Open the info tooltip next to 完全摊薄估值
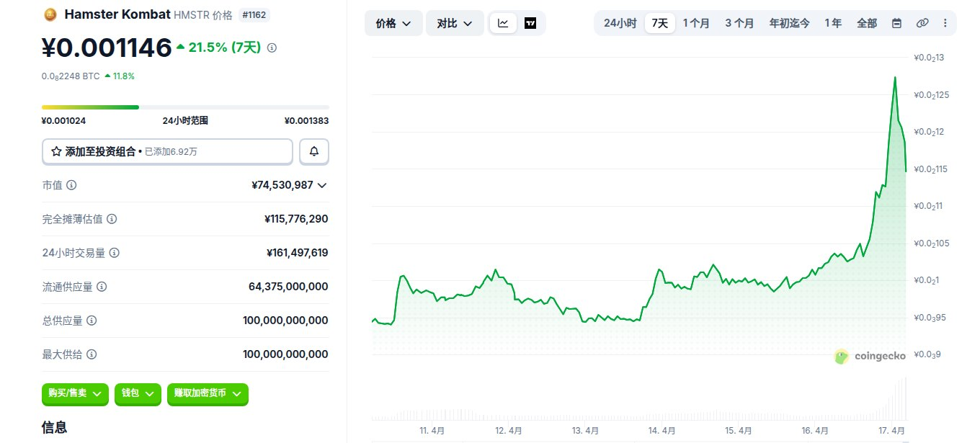 (x=112, y=219)
